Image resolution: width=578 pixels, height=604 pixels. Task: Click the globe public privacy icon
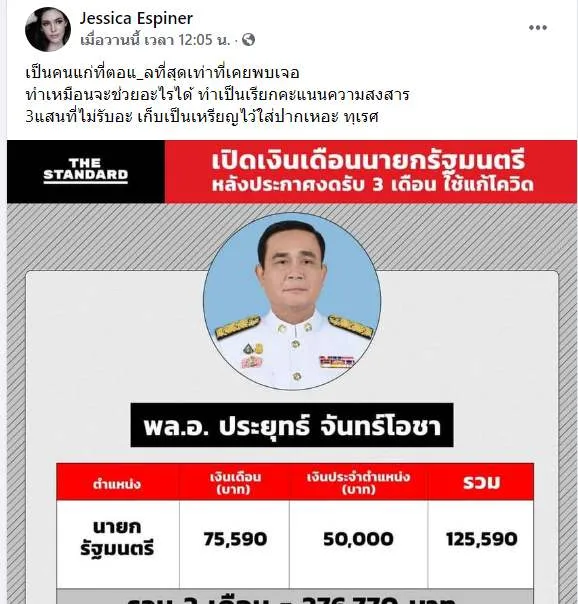point(248,40)
